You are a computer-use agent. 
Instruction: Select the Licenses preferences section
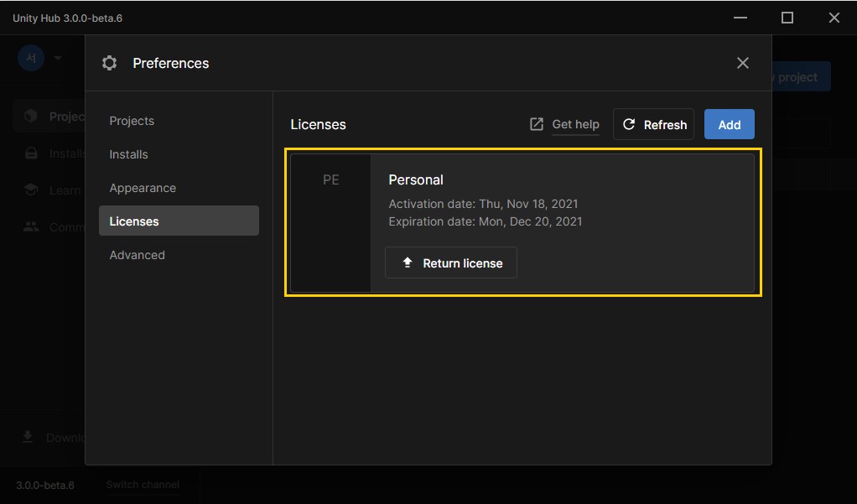click(x=179, y=221)
